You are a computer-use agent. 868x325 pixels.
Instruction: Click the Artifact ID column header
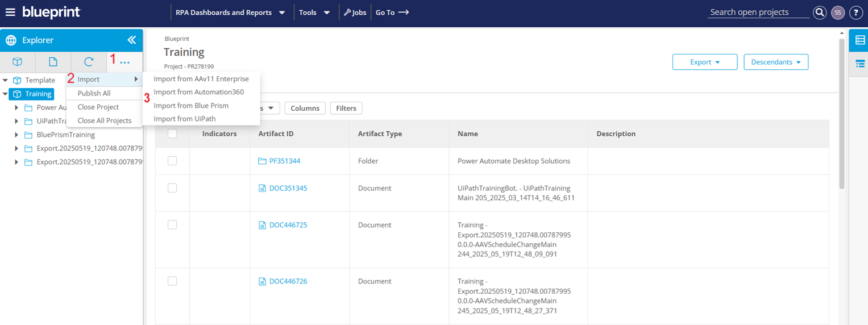click(x=276, y=134)
